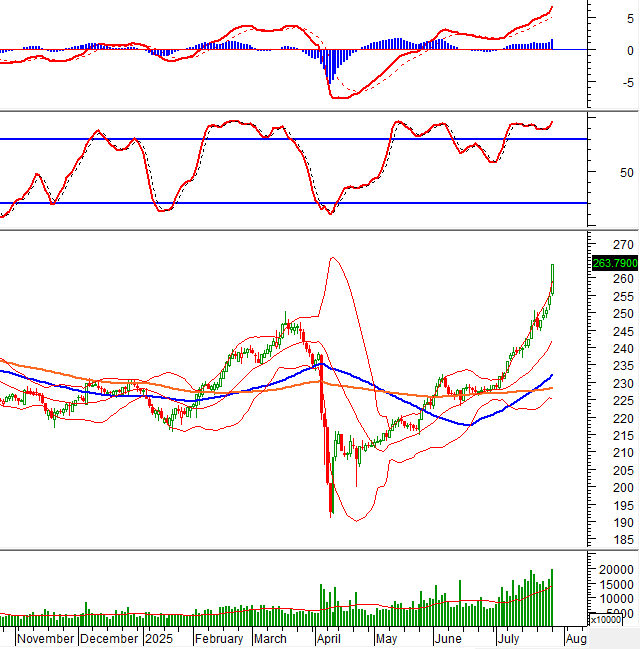This screenshot has width=640, height=649.
Task: Click the 15000 volume axis value
Action: pos(616,584)
